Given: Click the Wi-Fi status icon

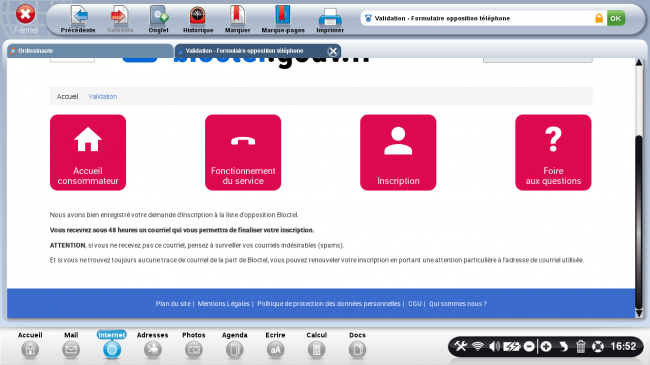Looking at the screenshot, I should (x=478, y=346).
